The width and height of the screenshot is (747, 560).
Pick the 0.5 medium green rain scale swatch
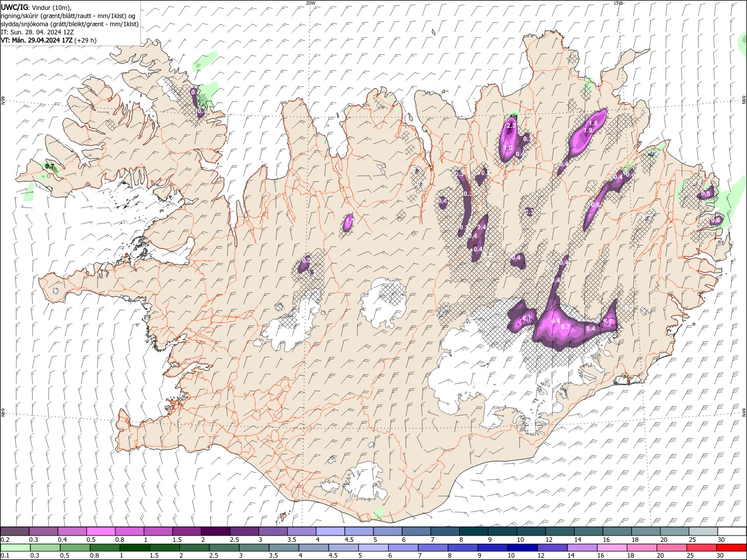[x=75, y=548]
